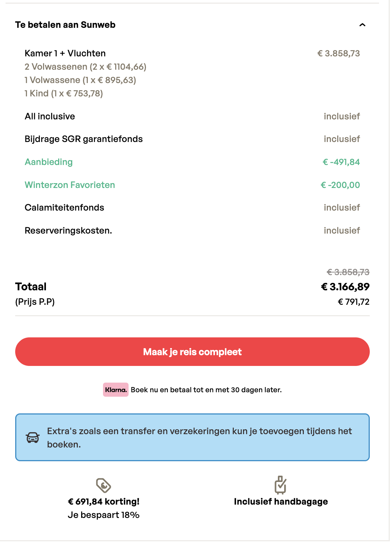Click the Te betalen aan Sunweb heading
The height and width of the screenshot is (545, 392).
point(65,25)
